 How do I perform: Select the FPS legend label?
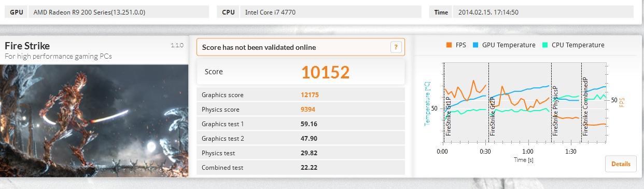461,45
